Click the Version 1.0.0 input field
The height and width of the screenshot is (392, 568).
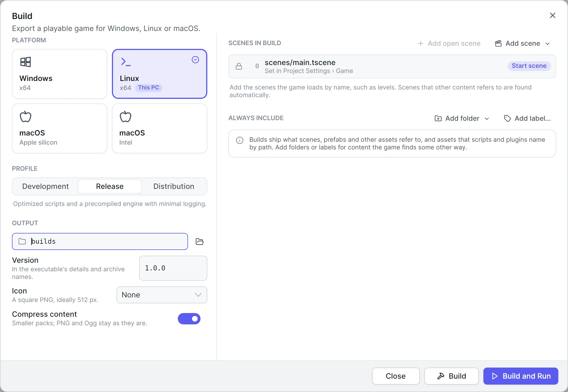tap(173, 268)
